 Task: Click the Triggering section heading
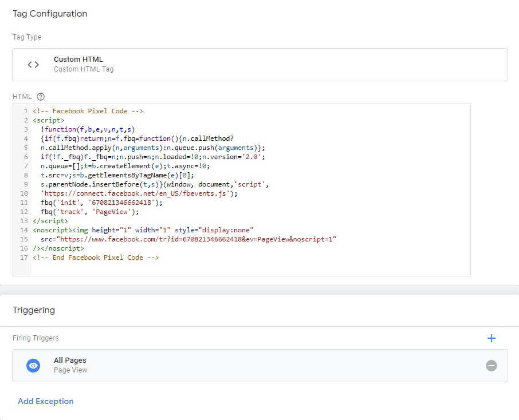[34, 310]
